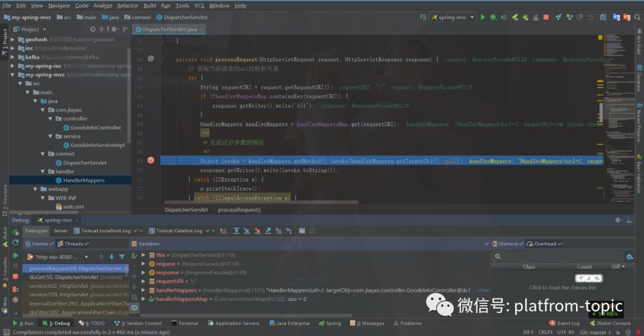
Task: Toggle the breakpoint at line 69
Action: point(151,160)
